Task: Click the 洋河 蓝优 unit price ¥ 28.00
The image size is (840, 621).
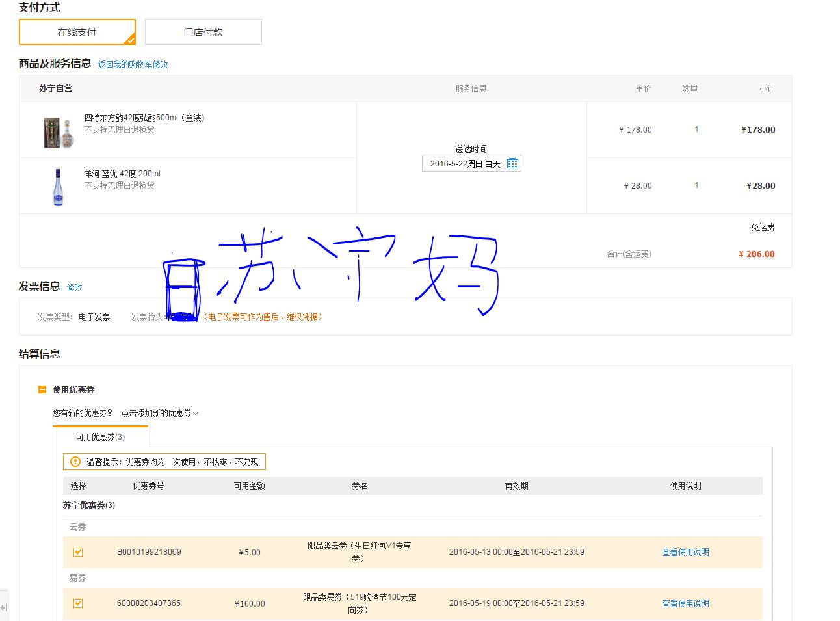Action: [638, 186]
